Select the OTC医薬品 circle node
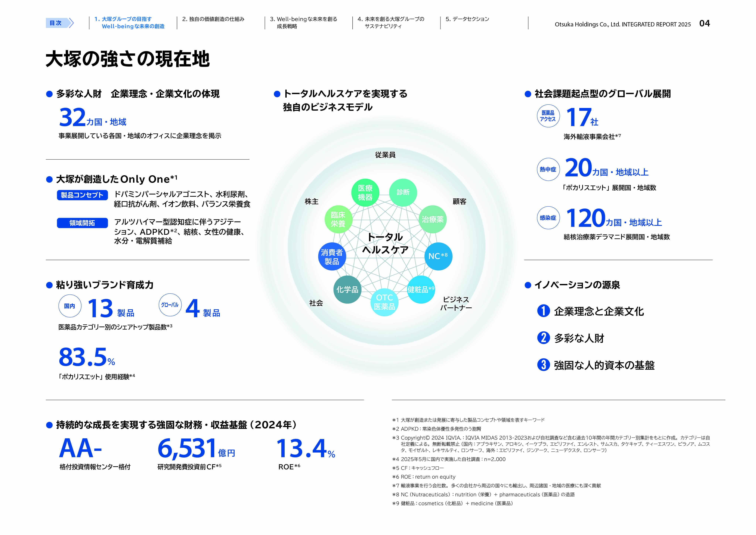The width and height of the screenshot is (756, 535). pos(384,302)
